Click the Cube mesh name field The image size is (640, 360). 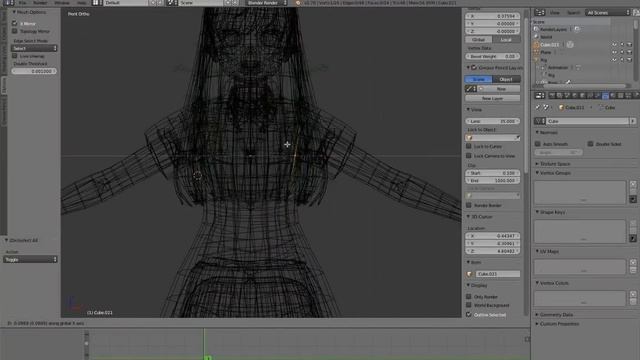tap(588, 121)
